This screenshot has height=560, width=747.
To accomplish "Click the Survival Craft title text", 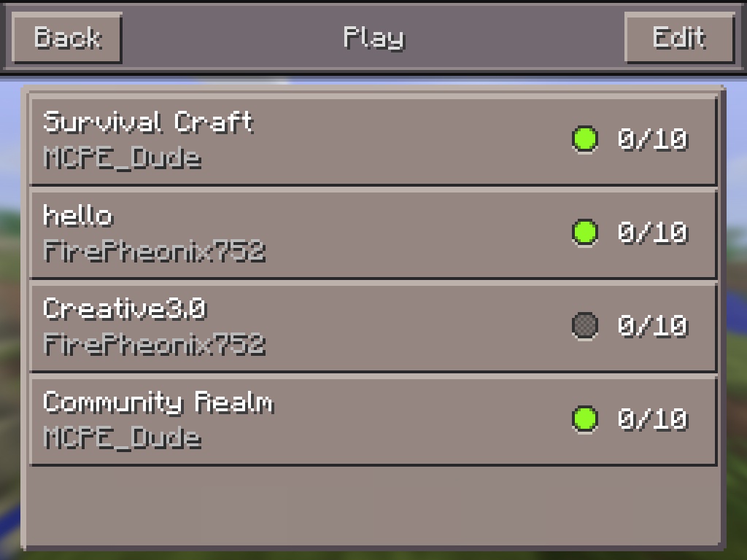I will click(148, 122).
